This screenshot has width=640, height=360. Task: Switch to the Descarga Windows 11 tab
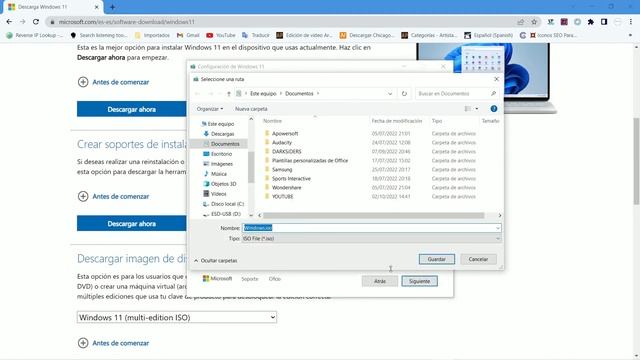(x=52, y=7)
